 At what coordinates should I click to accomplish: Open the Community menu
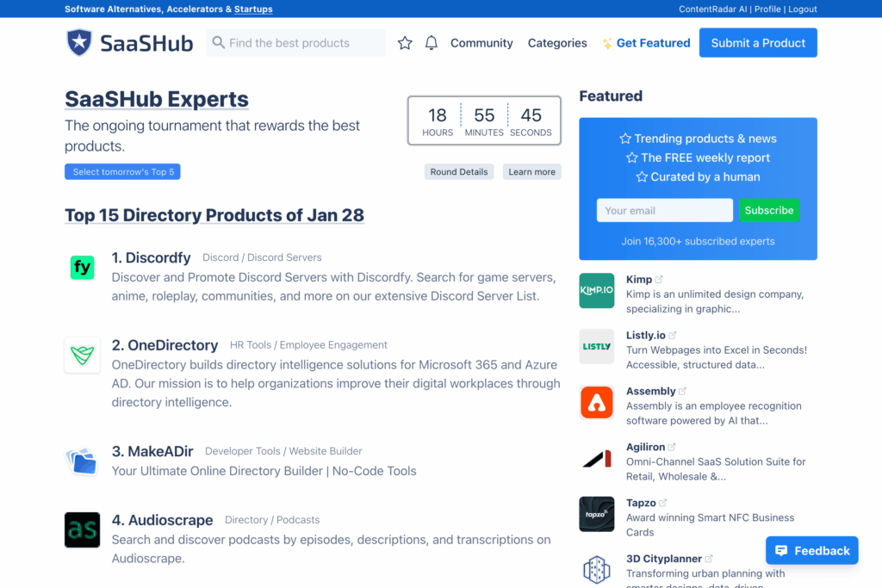click(x=481, y=43)
